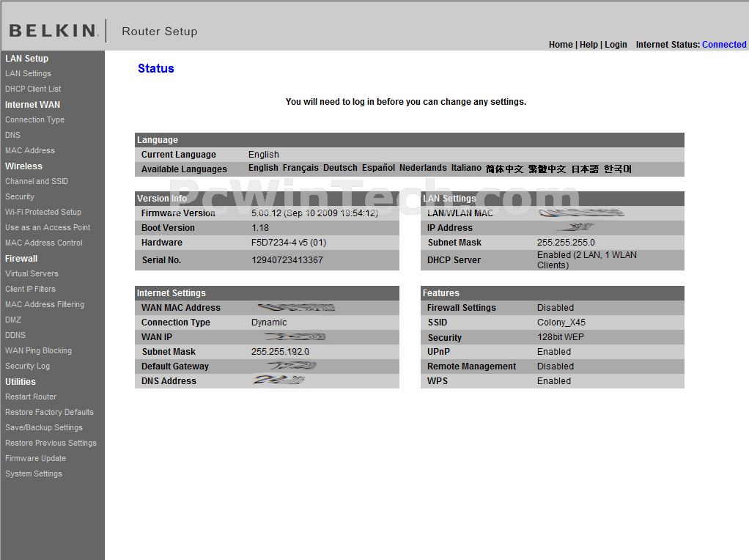Click the LAN Setup section header
The width and height of the screenshot is (749, 560).
(x=26, y=59)
